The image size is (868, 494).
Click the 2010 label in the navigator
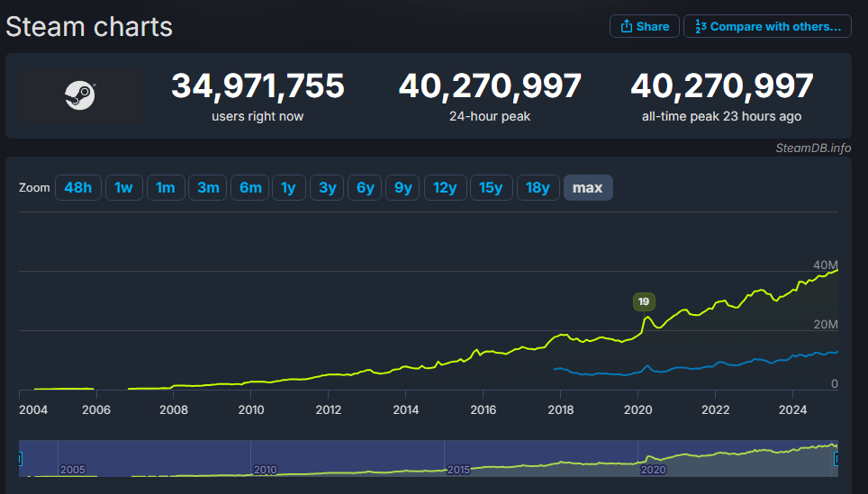click(x=265, y=470)
